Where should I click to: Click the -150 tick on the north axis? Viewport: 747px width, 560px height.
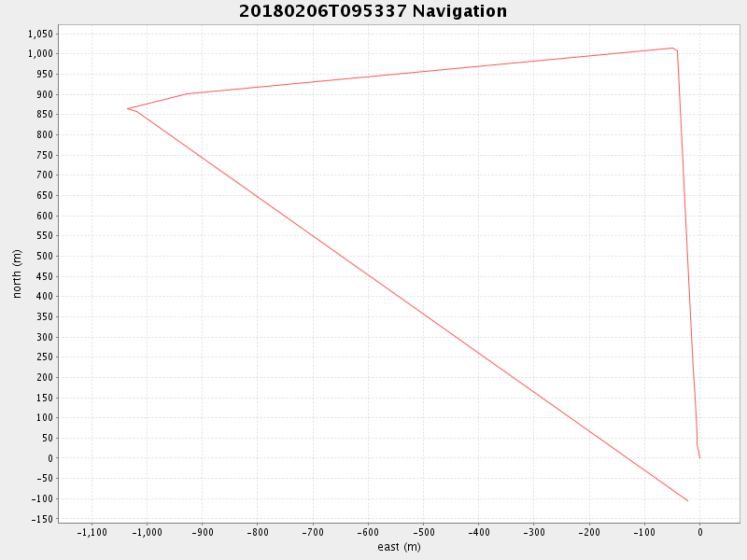[43, 519]
